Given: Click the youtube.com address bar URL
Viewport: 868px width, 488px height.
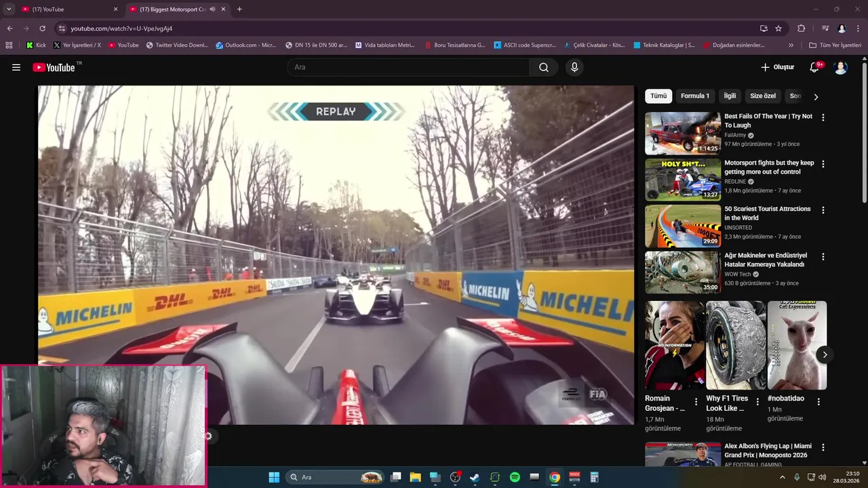Looking at the screenshot, I should tap(121, 28).
